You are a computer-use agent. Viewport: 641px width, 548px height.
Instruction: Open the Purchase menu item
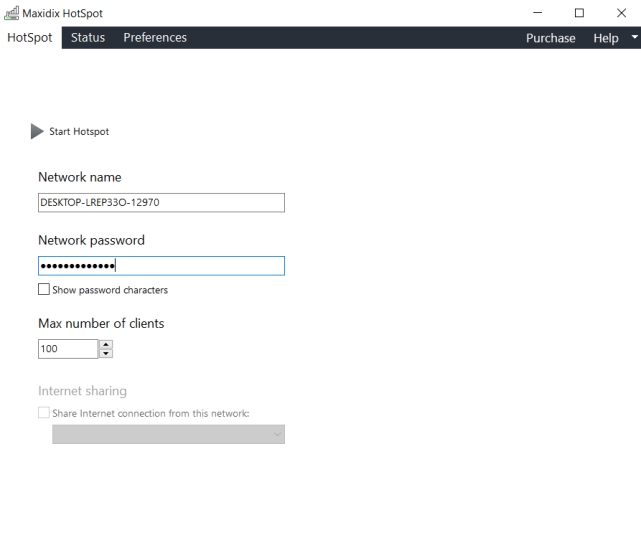tap(551, 38)
